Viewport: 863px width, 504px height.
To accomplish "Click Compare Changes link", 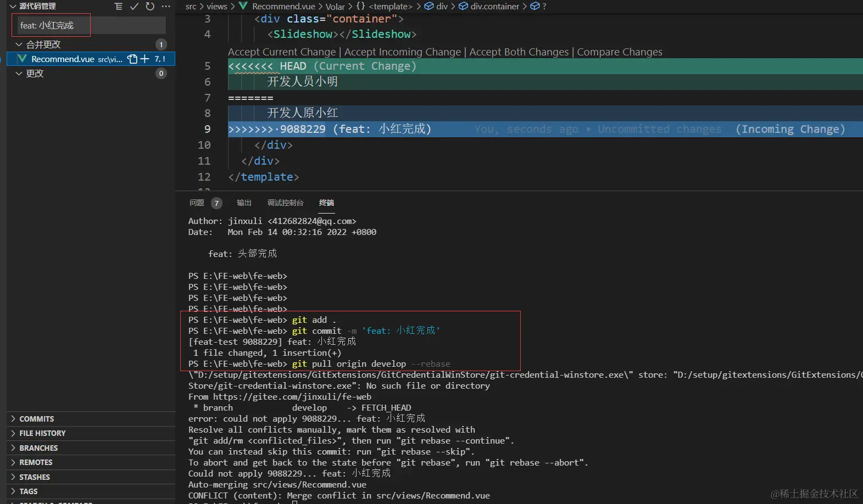I will 620,52.
